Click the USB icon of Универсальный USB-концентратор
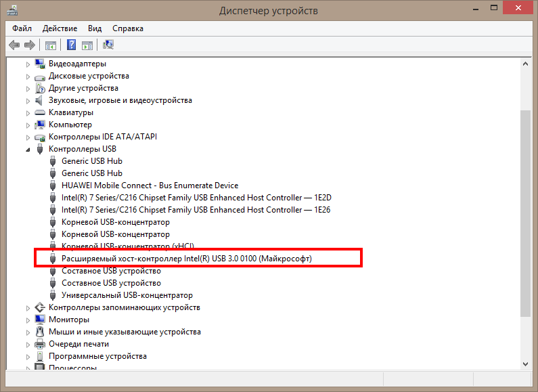 click(53, 295)
